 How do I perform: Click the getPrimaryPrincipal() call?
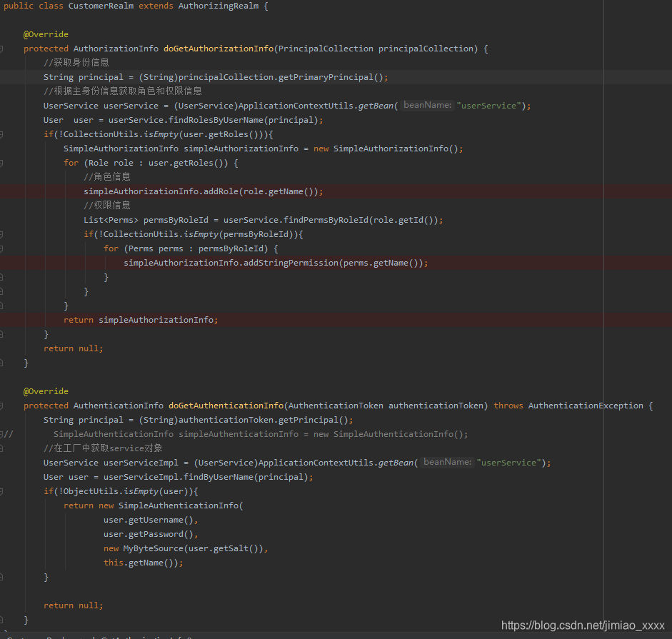[x=331, y=77]
